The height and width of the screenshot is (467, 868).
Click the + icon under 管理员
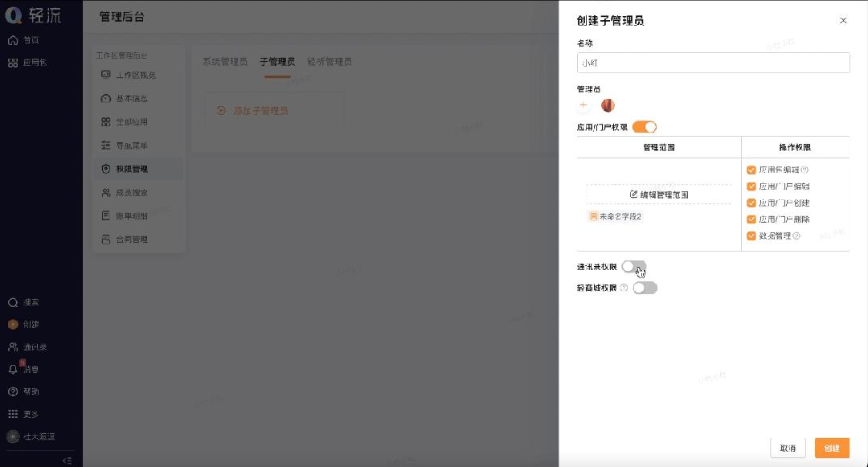pyautogui.click(x=583, y=104)
